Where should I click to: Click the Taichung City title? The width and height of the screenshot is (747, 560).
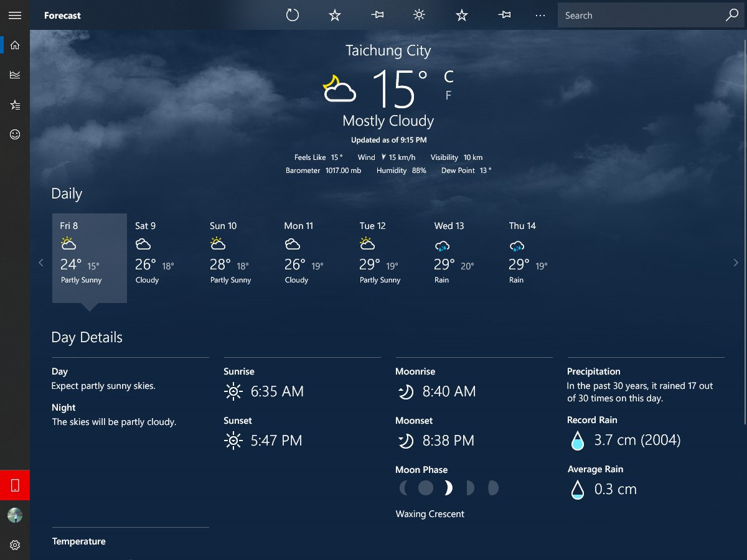coord(388,50)
